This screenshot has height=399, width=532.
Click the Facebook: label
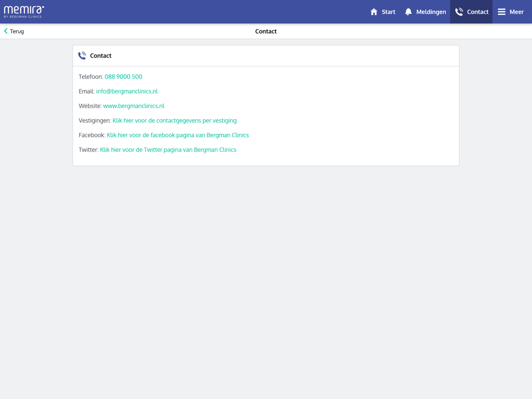[92, 135]
